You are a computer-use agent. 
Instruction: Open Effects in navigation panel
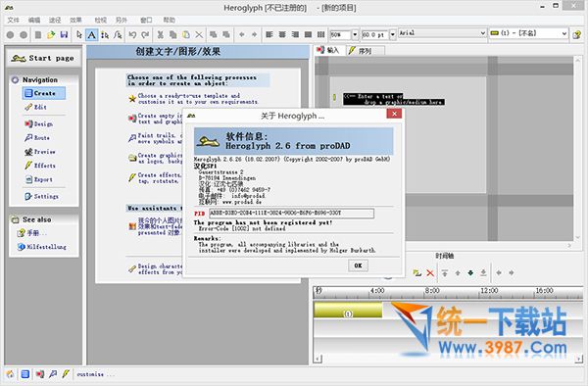(40, 166)
